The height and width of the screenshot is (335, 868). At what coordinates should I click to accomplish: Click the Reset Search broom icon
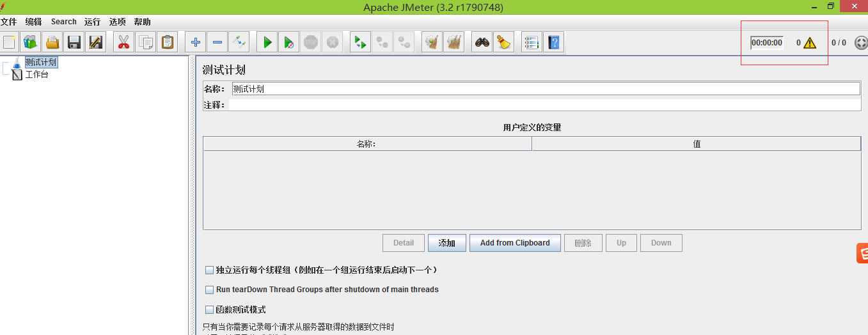504,43
